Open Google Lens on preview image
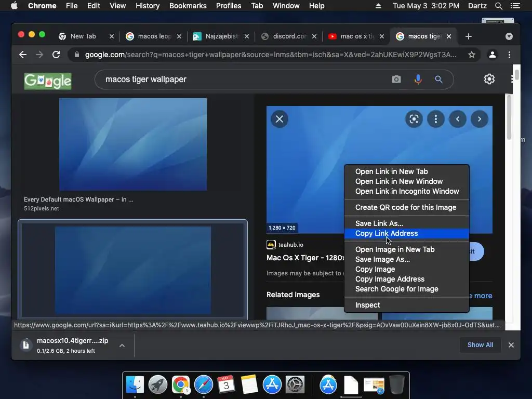Viewport: 532px width, 399px height. (414, 119)
